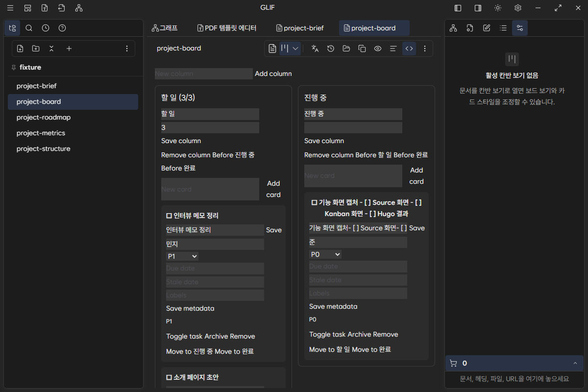Click the Due date field under 민지

pyautogui.click(x=215, y=269)
